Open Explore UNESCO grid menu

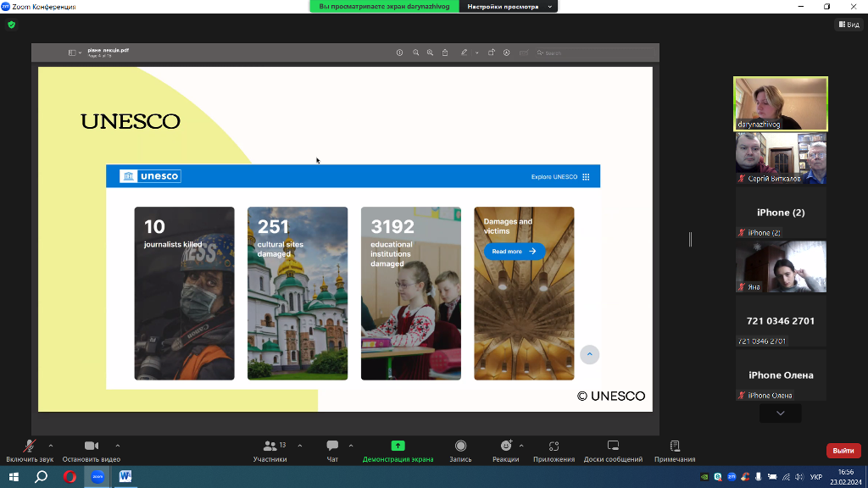pos(586,177)
